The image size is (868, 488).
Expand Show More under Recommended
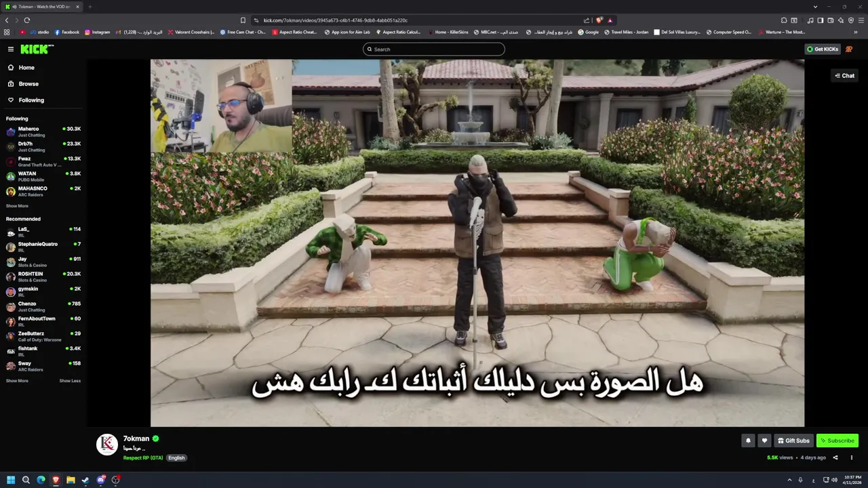[17, 381]
